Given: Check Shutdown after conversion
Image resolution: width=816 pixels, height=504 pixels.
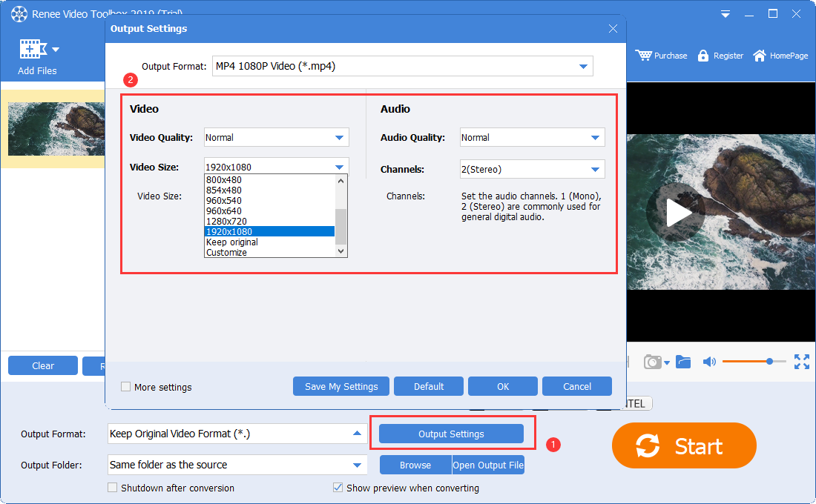Looking at the screenshot, I should (113, 488).
